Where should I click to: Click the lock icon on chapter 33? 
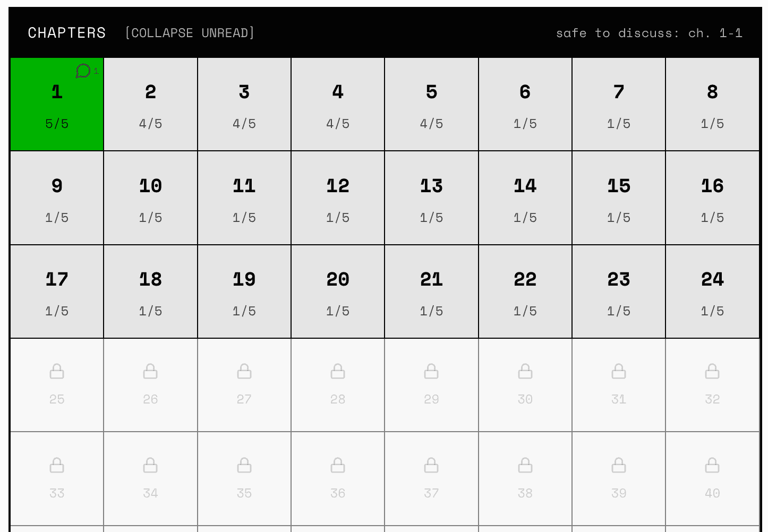57,465
